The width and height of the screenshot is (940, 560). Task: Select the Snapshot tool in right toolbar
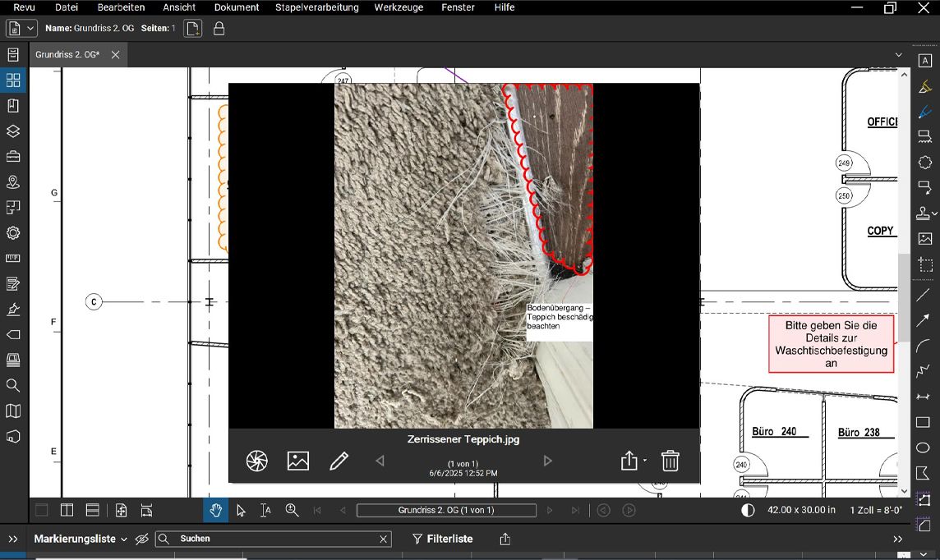tap(925, 264)
